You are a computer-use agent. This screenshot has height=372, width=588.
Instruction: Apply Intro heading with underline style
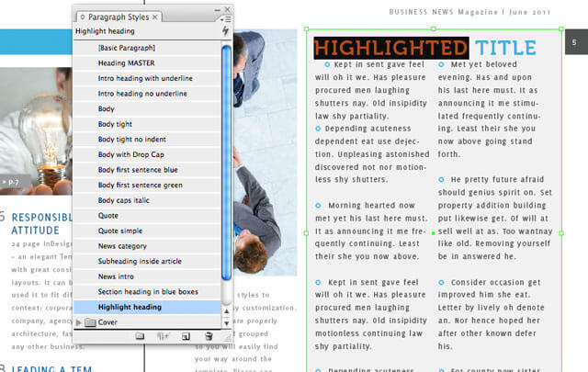[x=147, y=78]
